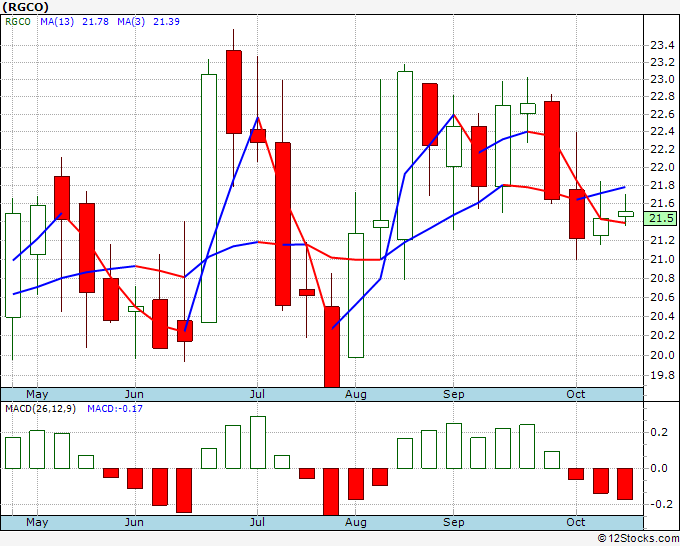The height and width of the screenshot is (546, 680).
Task: Click the MA(3) legend label
Action: pos(131,22)
